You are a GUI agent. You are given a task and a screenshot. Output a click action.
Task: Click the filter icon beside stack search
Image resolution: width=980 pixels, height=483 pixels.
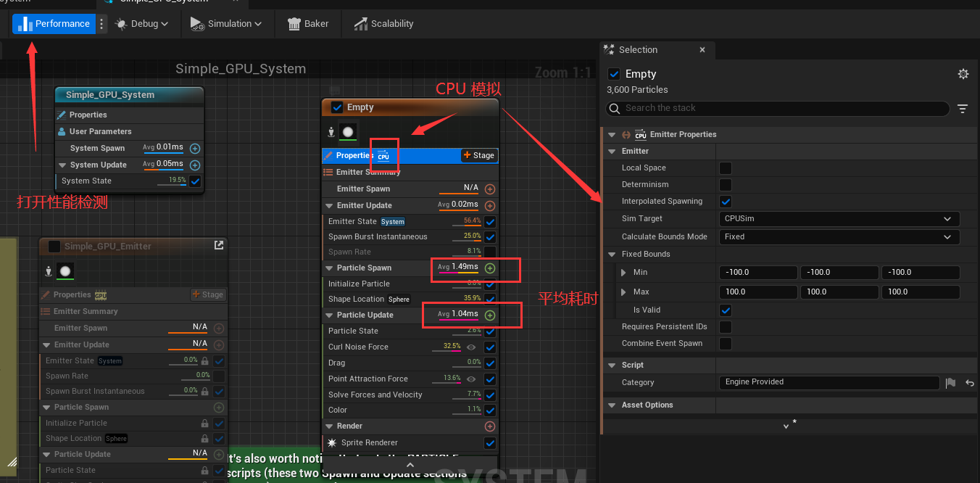[x=963, y=109]
